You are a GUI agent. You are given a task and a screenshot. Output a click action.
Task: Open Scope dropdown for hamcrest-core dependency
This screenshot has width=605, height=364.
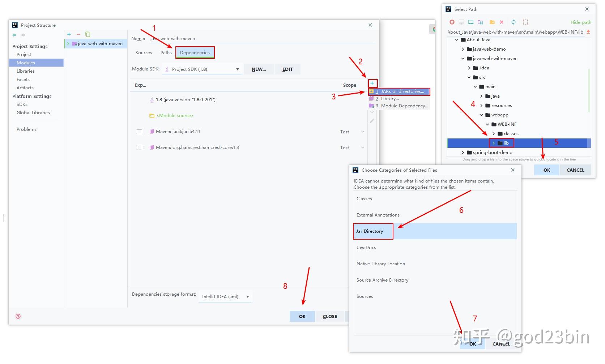click(x=362, y=147)
